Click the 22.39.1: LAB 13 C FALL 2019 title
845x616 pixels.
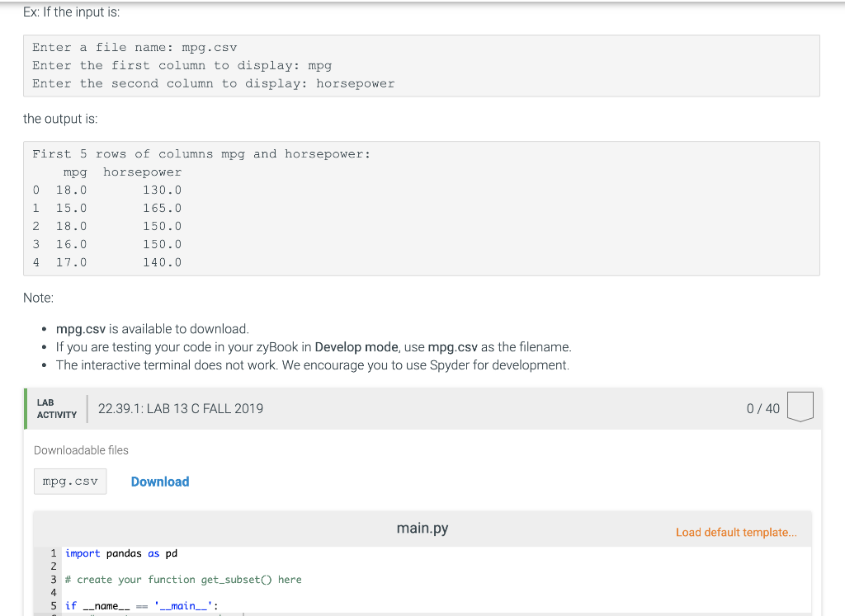181,409
